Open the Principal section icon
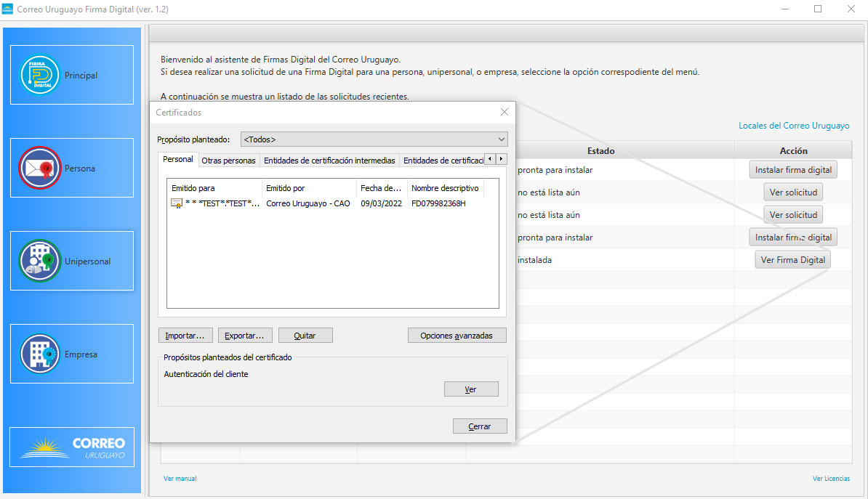Image resolution: width=868 pixels, height=499 pixels. (x=39, y=75)
